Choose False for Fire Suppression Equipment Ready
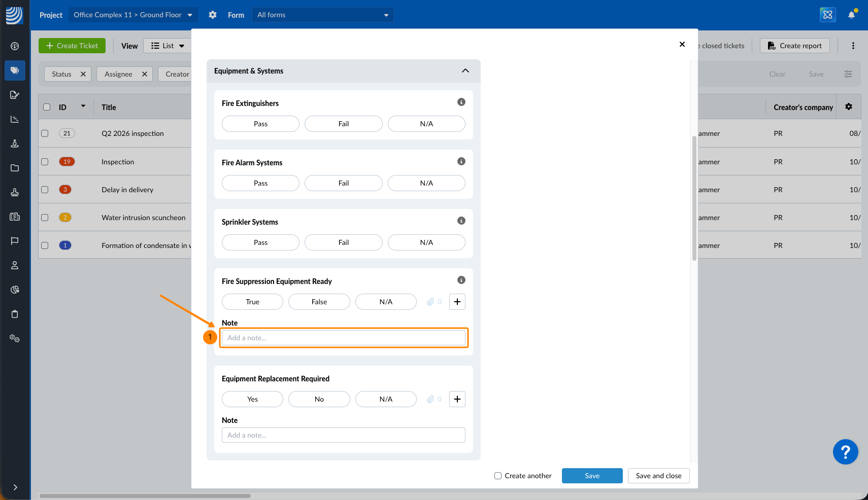The height and width of the screenshot is (500, 868). coord(319,302)
